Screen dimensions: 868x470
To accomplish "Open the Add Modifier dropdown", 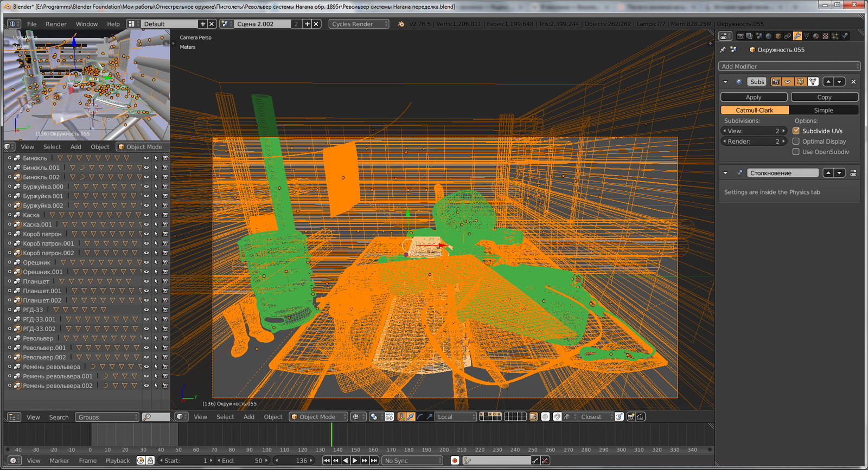I will (x=789, y=66).
